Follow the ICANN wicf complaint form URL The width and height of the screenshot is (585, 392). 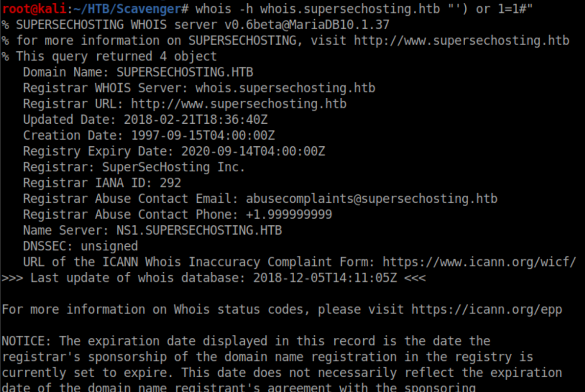[479, 261]
